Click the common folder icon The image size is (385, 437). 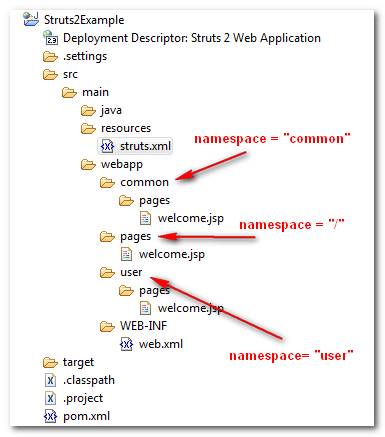tap(107, 182)
